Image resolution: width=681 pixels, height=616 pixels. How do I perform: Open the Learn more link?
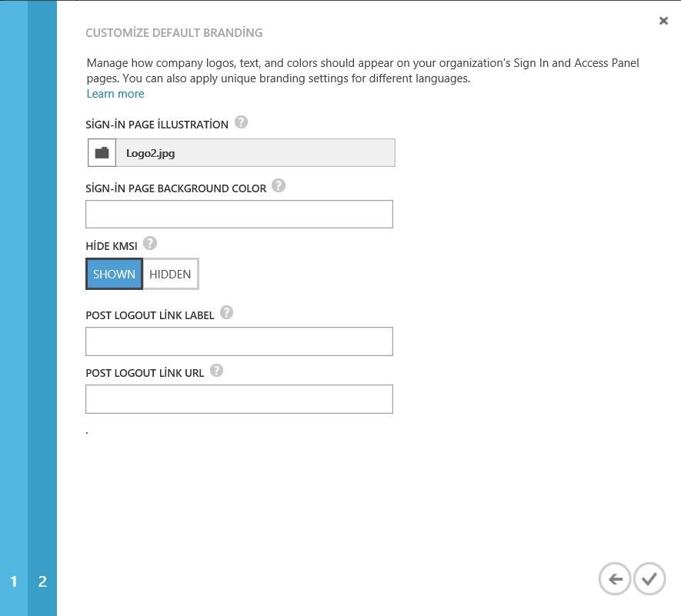pos(115,94)
